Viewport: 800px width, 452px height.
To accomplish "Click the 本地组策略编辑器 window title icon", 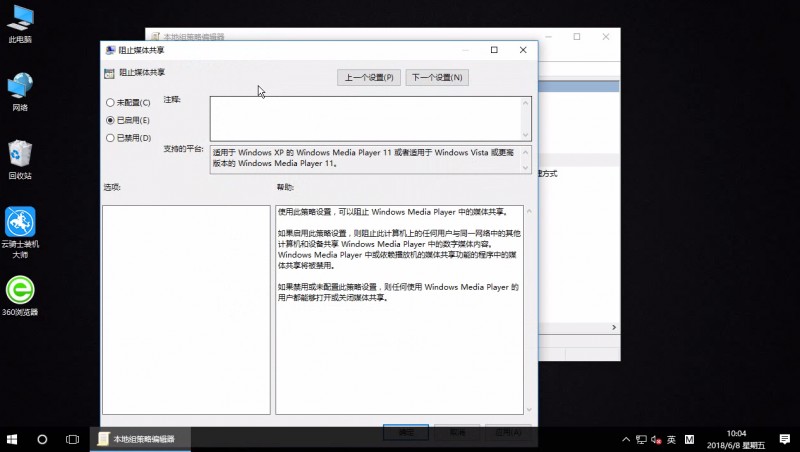I will click(x=156, y=37).
